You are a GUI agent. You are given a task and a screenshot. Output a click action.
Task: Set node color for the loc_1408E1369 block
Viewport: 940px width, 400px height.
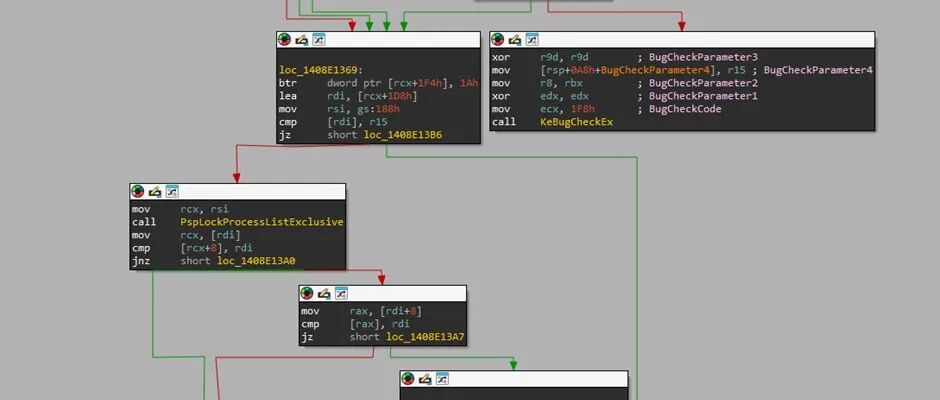284,40
